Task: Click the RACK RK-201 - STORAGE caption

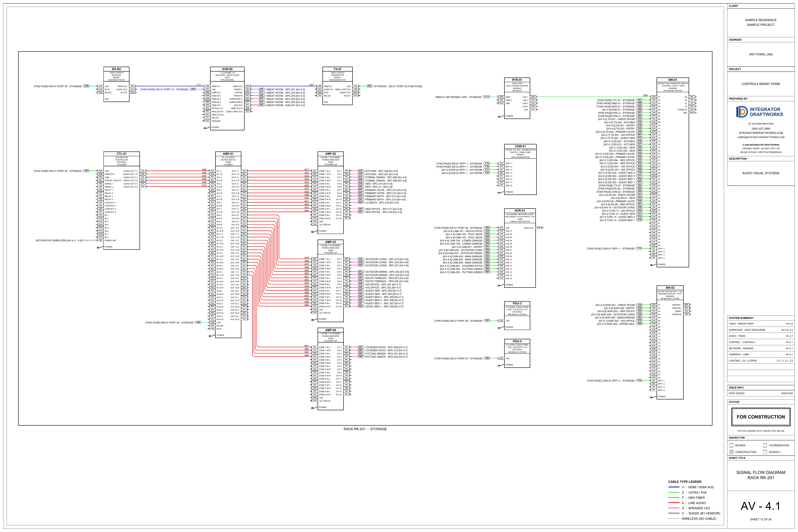Action: pyautogui.click(x=365, y=429)
